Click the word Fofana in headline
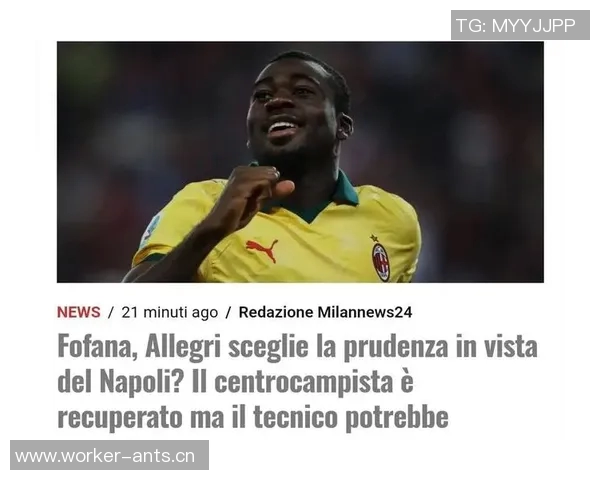 pos(97,346)
